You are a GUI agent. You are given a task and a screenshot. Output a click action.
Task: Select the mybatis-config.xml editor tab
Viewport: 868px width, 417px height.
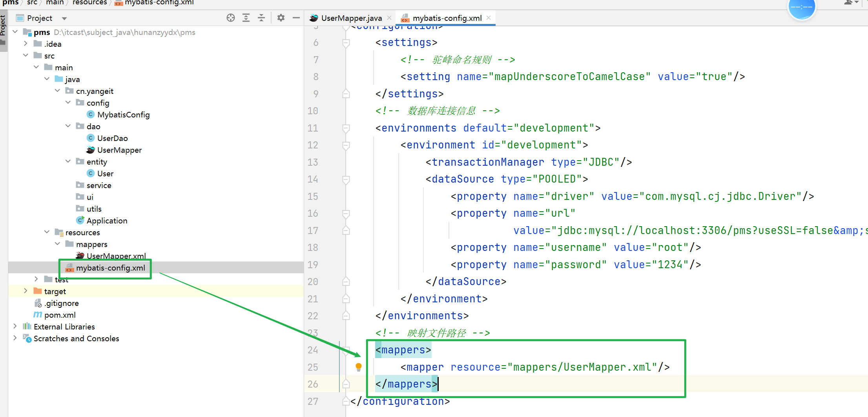[x=447, y=18]
